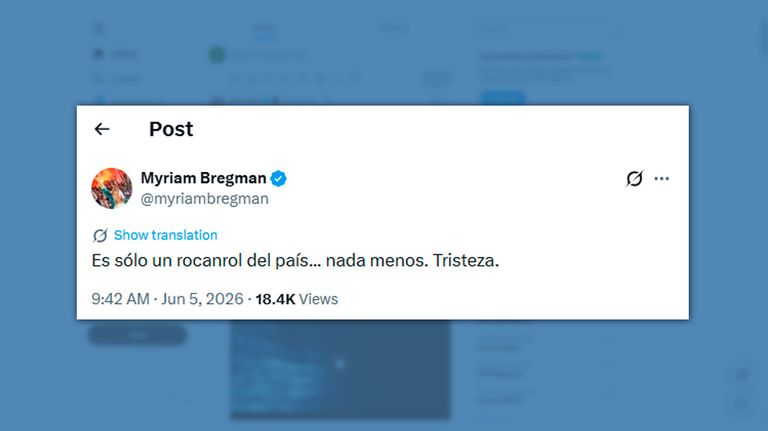Click the tweet text about rocanrol
Screen dimensions: 768x431
coord(295,261)
